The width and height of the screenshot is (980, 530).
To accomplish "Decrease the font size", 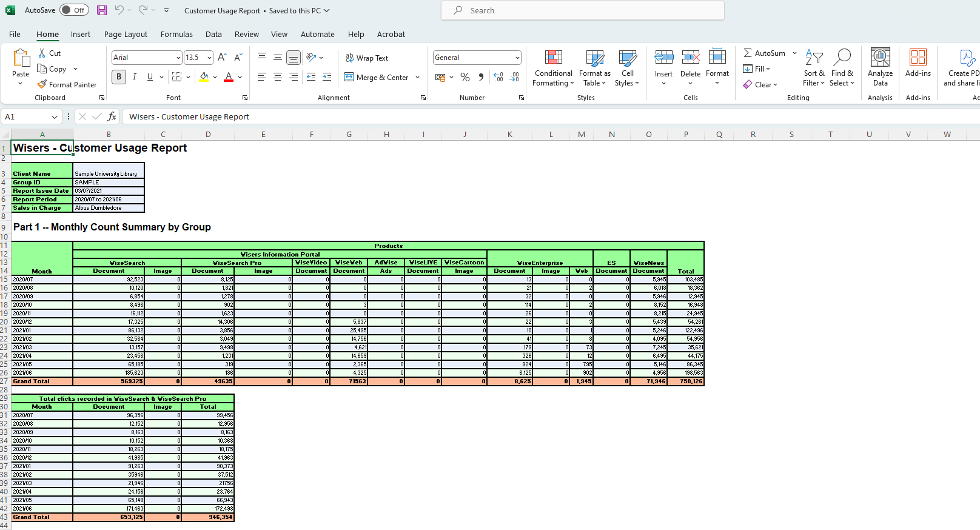I will coord(238,58).
